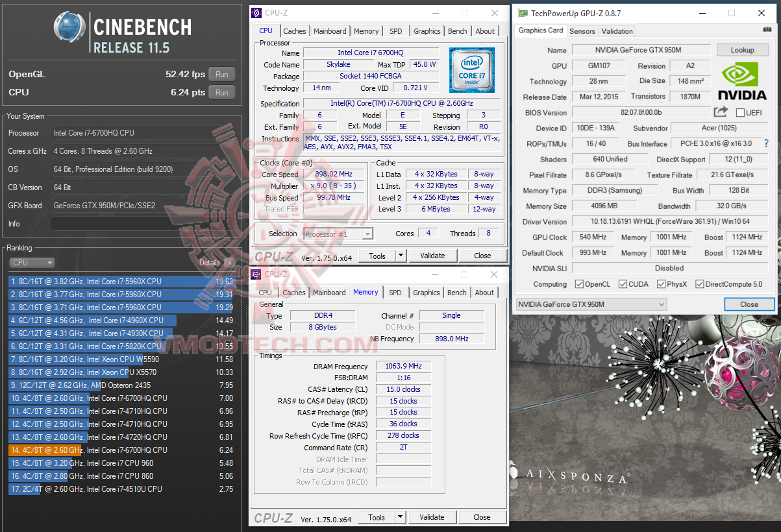This screenshot has height=532, width=781.
Task: Click the Cinebench globe logo
Action: pos(69,27)
